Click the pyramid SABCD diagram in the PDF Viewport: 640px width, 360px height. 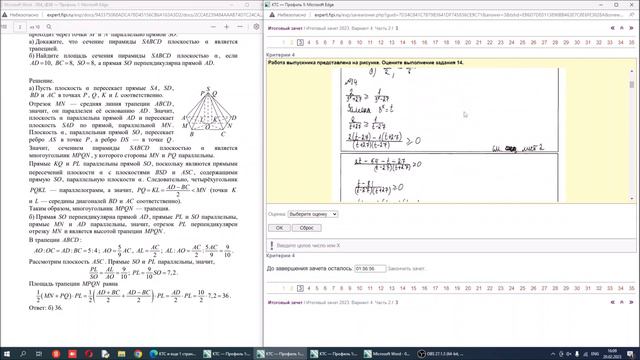[x=208, y=112]
